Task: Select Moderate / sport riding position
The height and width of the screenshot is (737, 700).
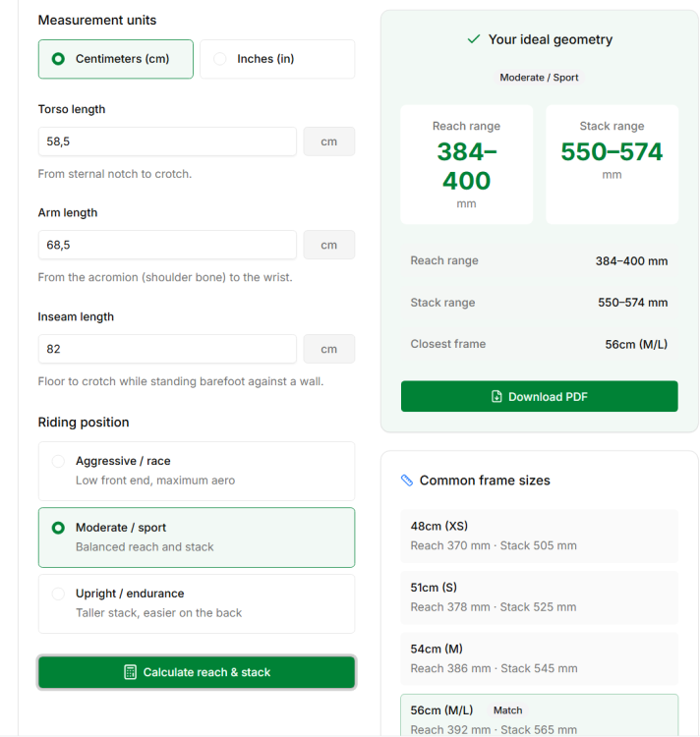Action: pyautogui.click(x=197, y=538)
